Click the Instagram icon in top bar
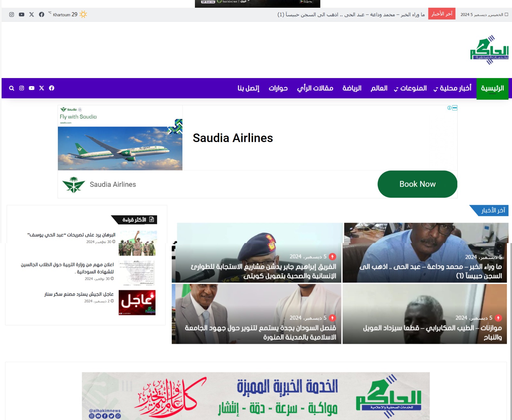 click(12, 14)
